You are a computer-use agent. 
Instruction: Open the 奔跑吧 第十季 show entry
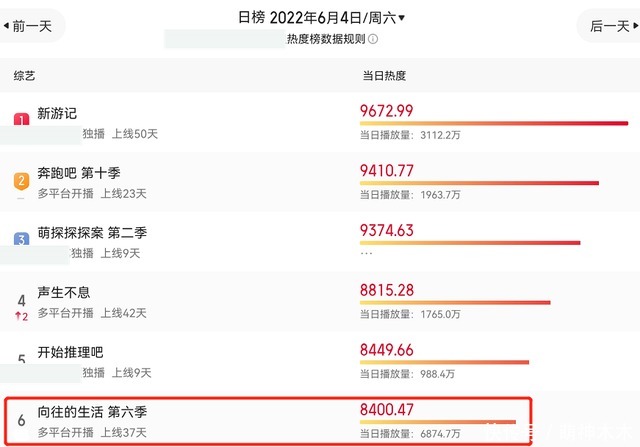pos(79,173)
